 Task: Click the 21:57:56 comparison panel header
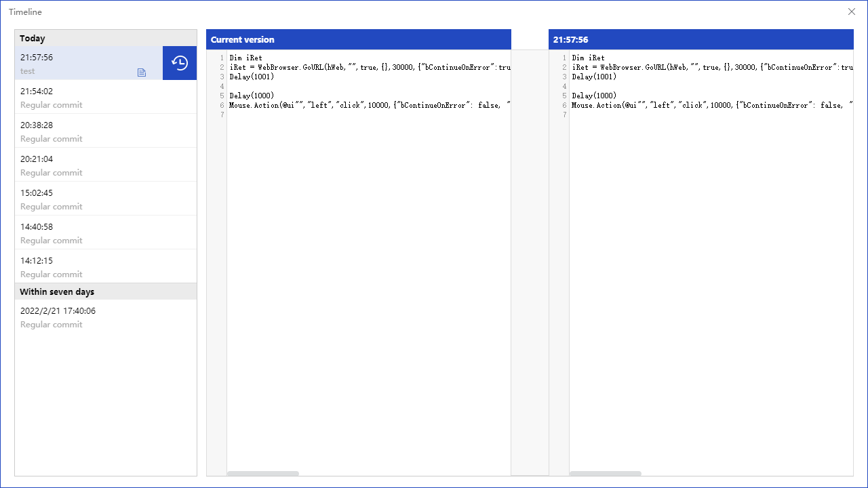(701, 39)
